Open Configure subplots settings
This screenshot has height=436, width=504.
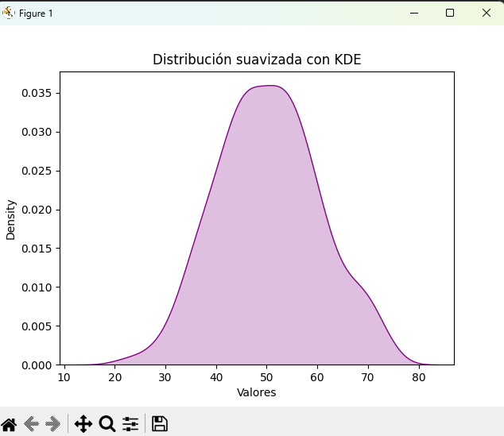[x=130, y=423]
